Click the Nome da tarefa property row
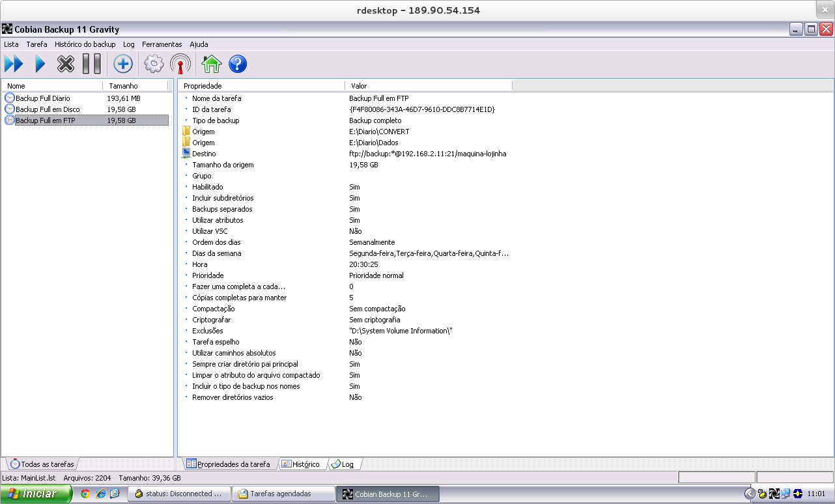Viewport: 835px width, 504px height. [216, 98]
